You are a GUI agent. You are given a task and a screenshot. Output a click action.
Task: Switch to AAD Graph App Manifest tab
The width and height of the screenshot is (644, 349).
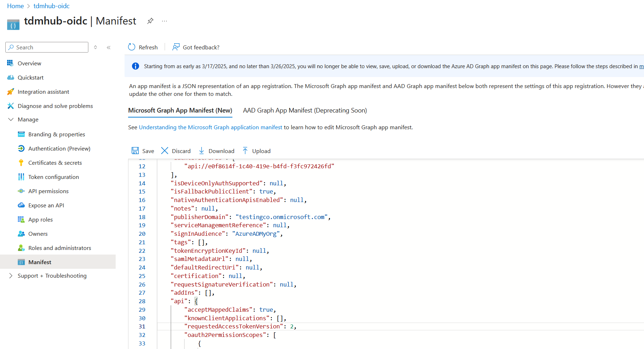coord(305,110)
